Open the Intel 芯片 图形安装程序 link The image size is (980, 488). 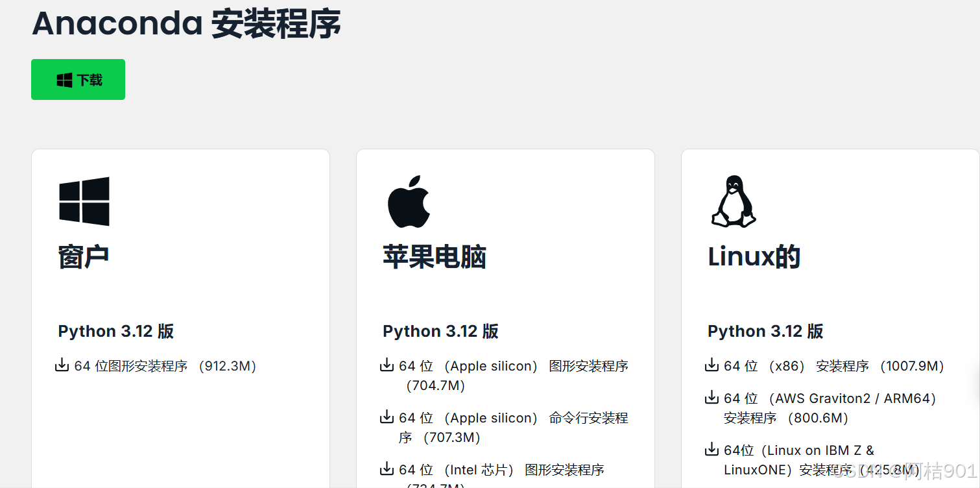[502, 475]
